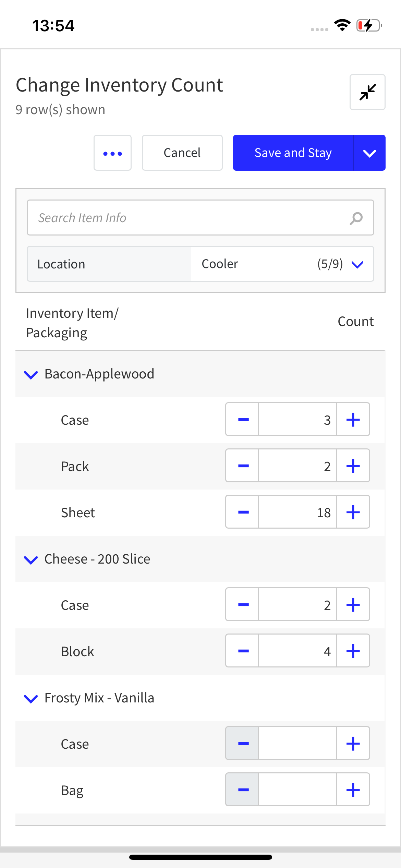This screenshot has height=868, width=401.
Task: Open the Location Cooler dropdown
Action: 282,264
